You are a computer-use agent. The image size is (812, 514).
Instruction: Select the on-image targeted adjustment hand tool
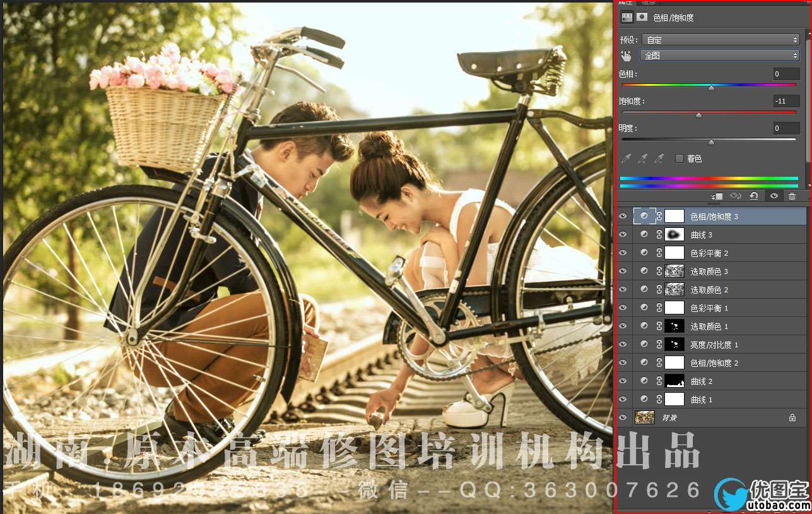pyautogui.click(x=626, y=56)
